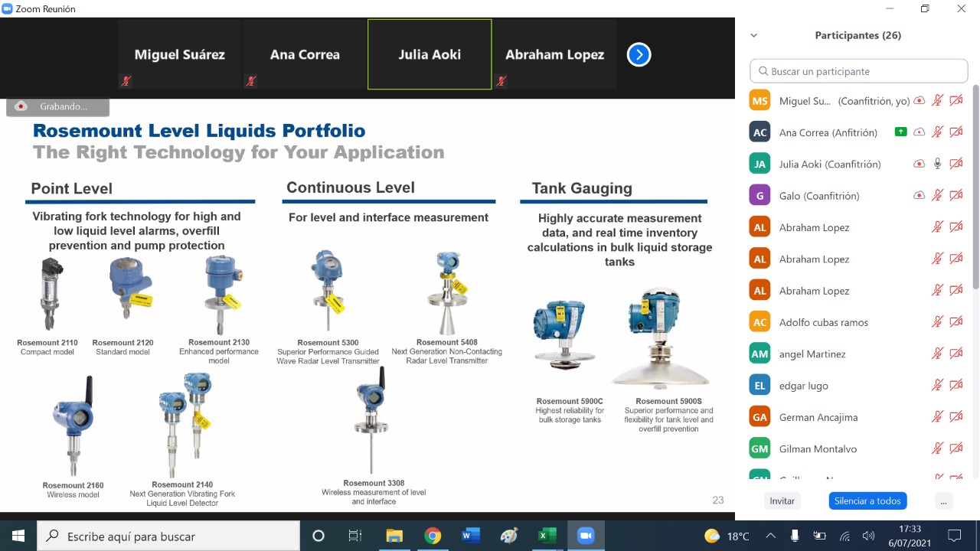Collapse the Participantes panel chevron
The height and width of the screenshot is (551, 980).
pyautogui.click(x=754, y=35)
